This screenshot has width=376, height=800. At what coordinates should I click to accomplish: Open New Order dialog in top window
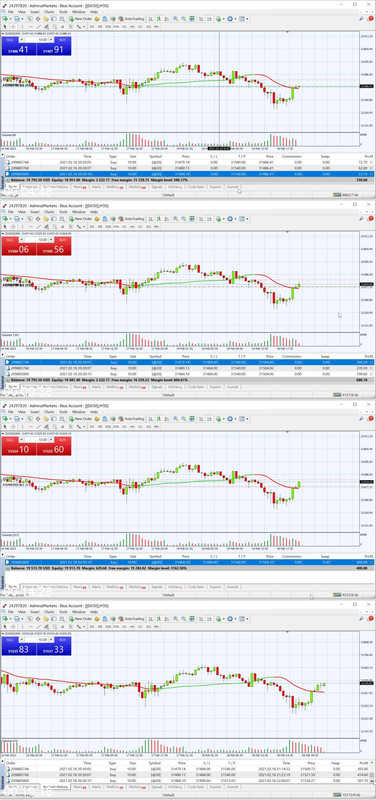click(x=81, y=18)
